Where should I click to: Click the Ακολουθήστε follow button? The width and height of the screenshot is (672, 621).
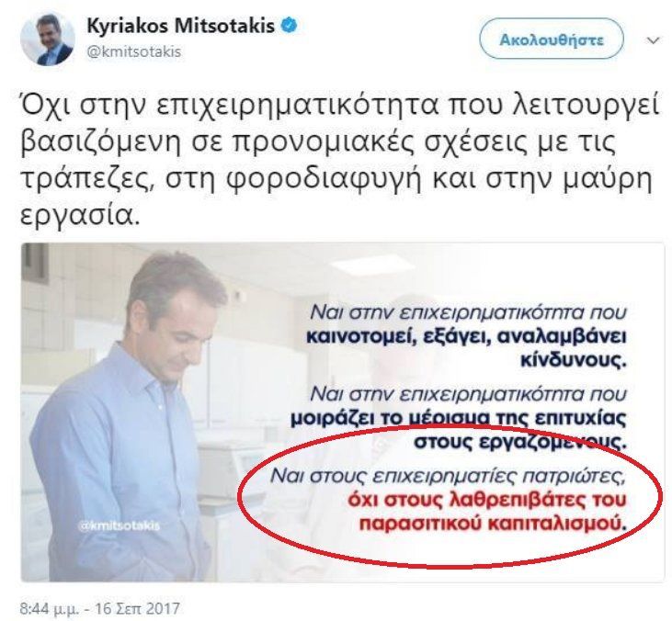click(552, 40)
